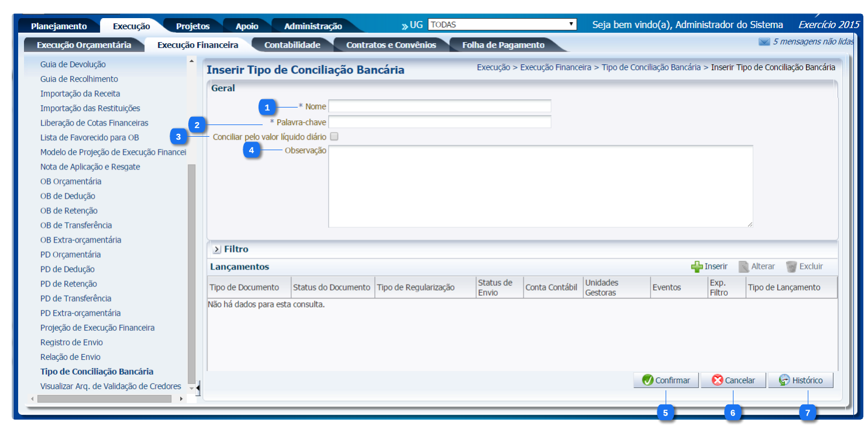Open the Planejamento main tab
The height and width of the screenshot is (426, 868).
click(x=58, y=26)
